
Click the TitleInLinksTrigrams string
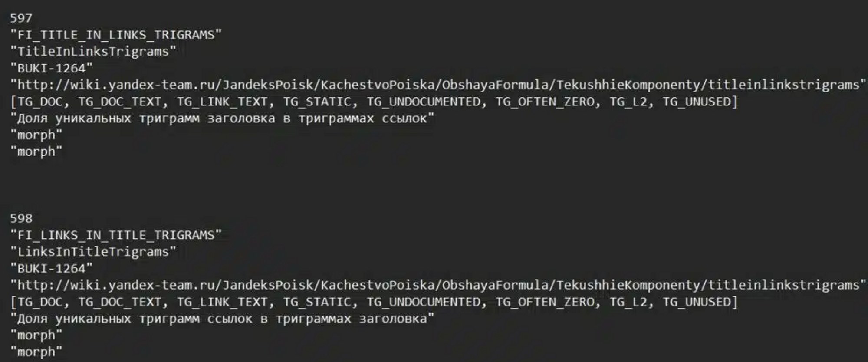tap(93, 52)
